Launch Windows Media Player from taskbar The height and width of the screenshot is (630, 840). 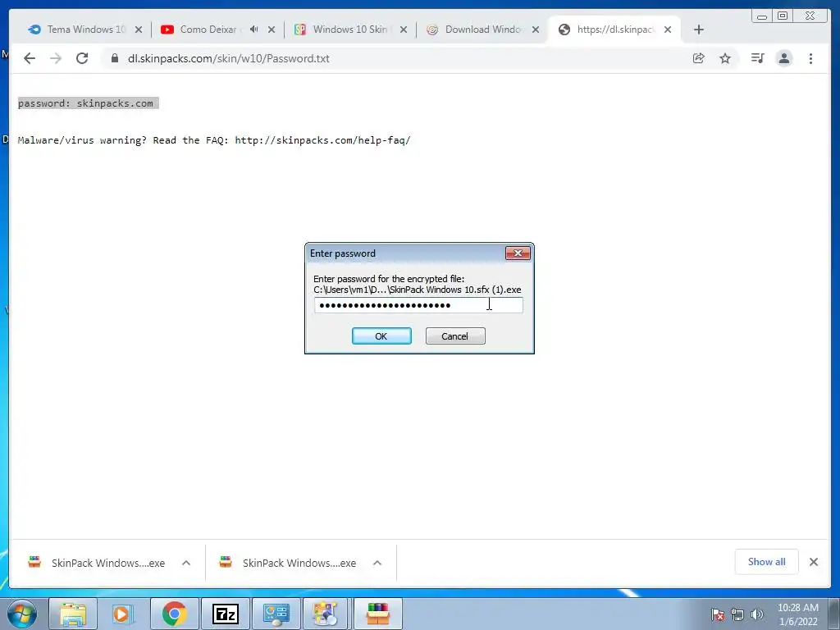click(123, 614)
